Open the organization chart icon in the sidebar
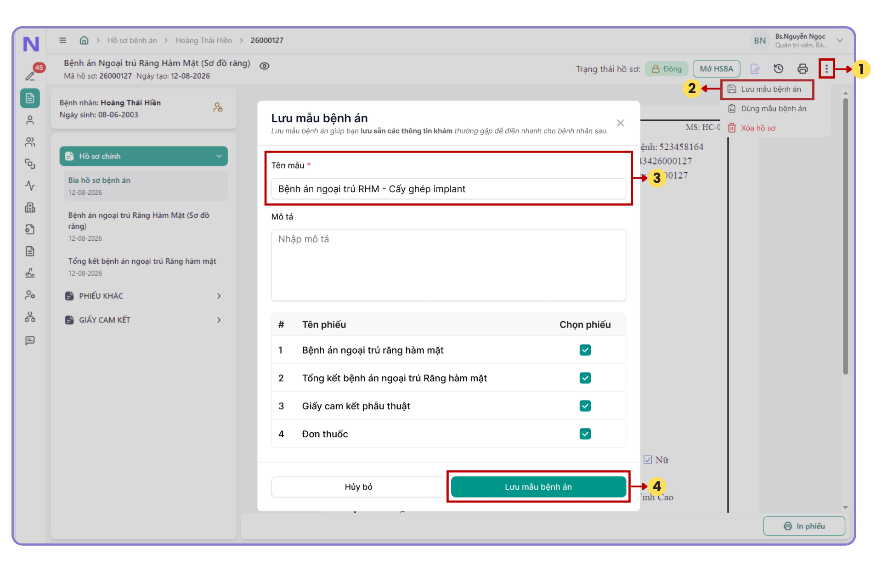Viewport: 882px width, 588px height. point(30,317)
